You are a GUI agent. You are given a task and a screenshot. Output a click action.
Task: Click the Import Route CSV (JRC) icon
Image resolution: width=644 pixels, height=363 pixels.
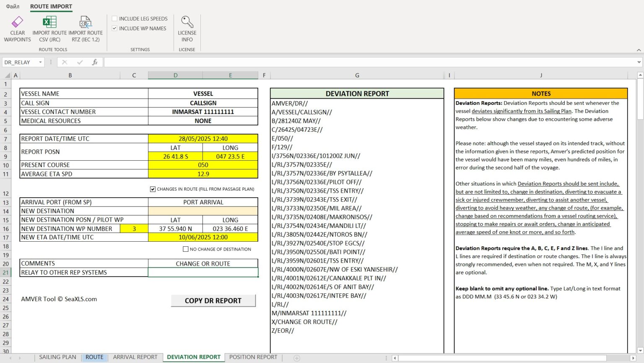tap(49, 22)
